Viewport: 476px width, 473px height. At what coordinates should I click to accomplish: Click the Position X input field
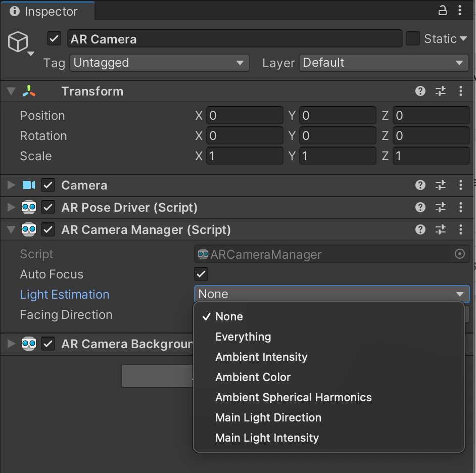click(x=245, y=116)
